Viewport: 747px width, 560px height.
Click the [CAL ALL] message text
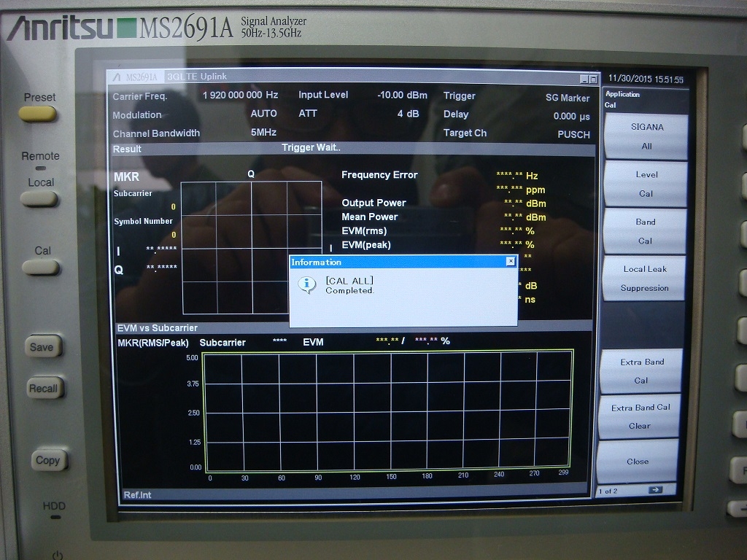[349, 281]
